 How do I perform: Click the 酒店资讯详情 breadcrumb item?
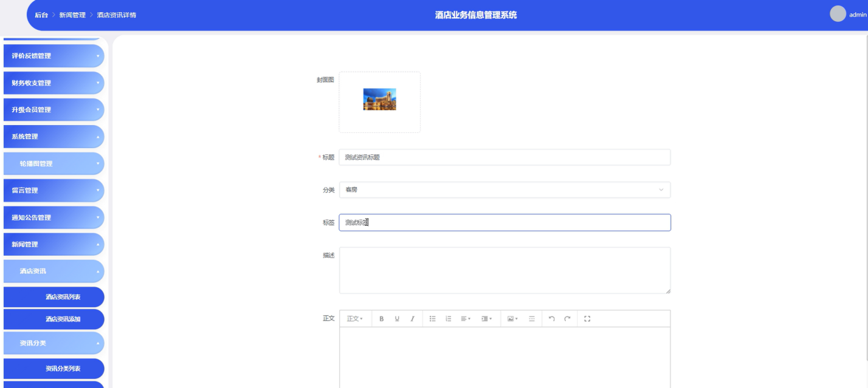tap(117, 15)
